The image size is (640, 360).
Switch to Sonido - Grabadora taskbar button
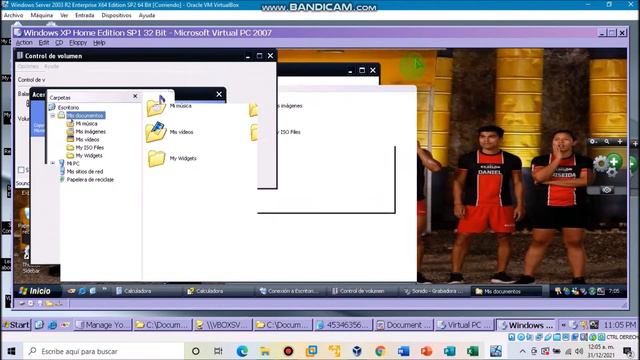(434, 291)
